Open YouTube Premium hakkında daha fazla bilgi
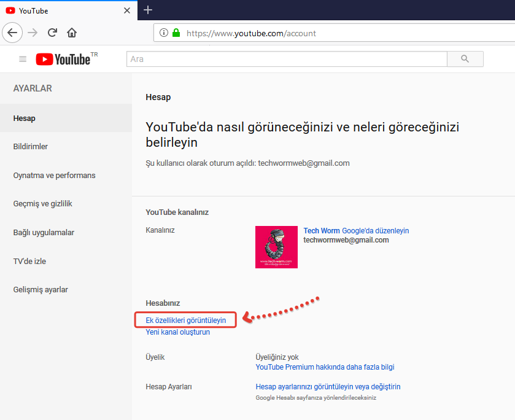The width and height of the screenshot is (515, 420). pos(325,367)
